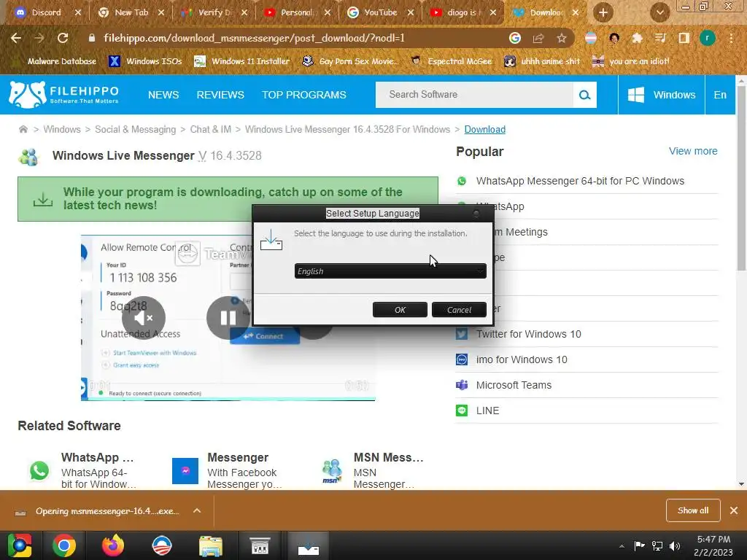The height and width of the screenshot is (560, 747).
Task: Switch to Verify tab
Action: [x=214, y=12]
